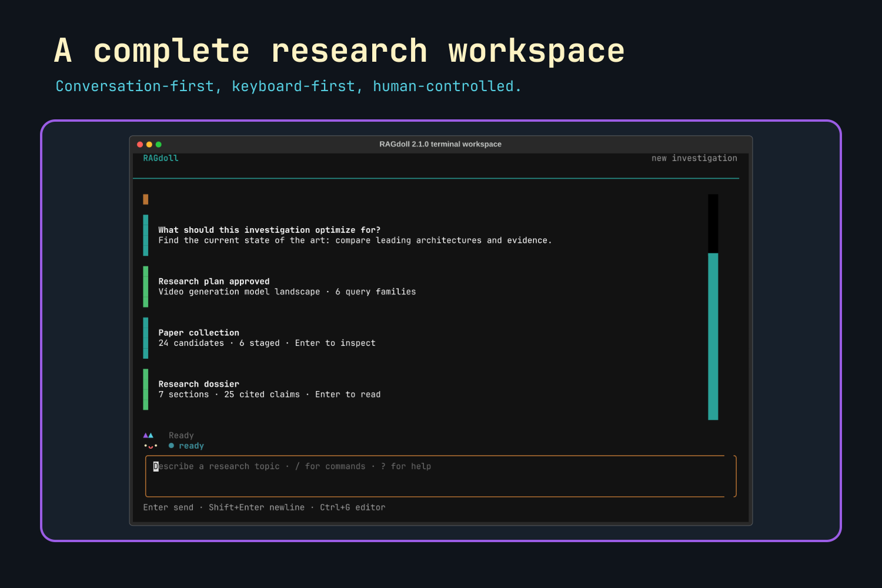Click the RAGdoll cat face mascot icon
This screenshot has width=882, height=588.
pyautogui.click(x=150, y=440)
